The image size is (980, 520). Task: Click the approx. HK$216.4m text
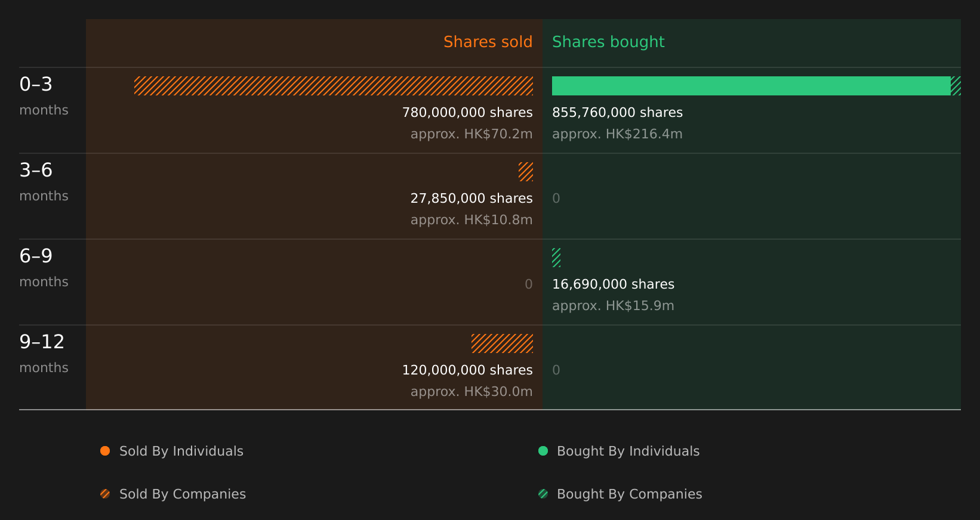[617, 134]
